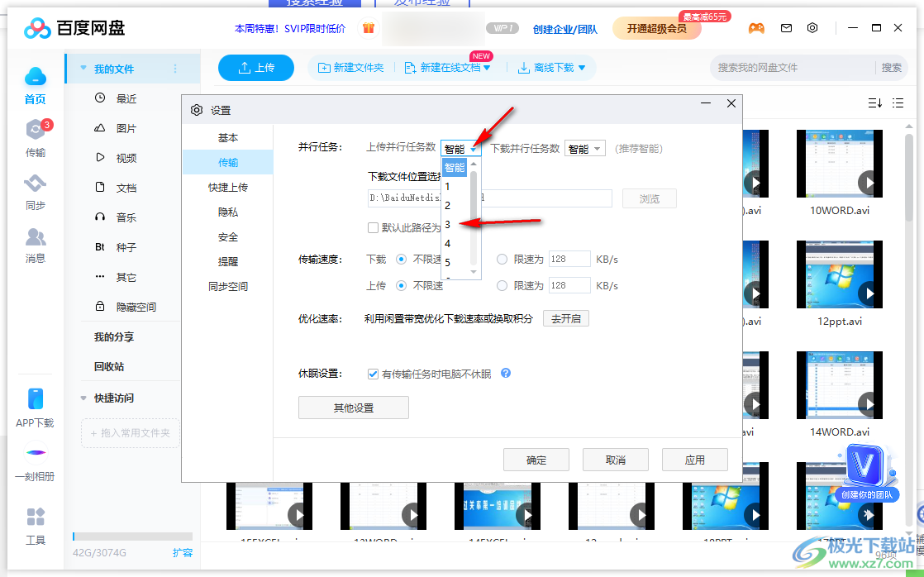Check 默认此路径为 checkbox
The width and height of the screenshot is (924, 577).
pyautogui.click(x=373, y=227)
